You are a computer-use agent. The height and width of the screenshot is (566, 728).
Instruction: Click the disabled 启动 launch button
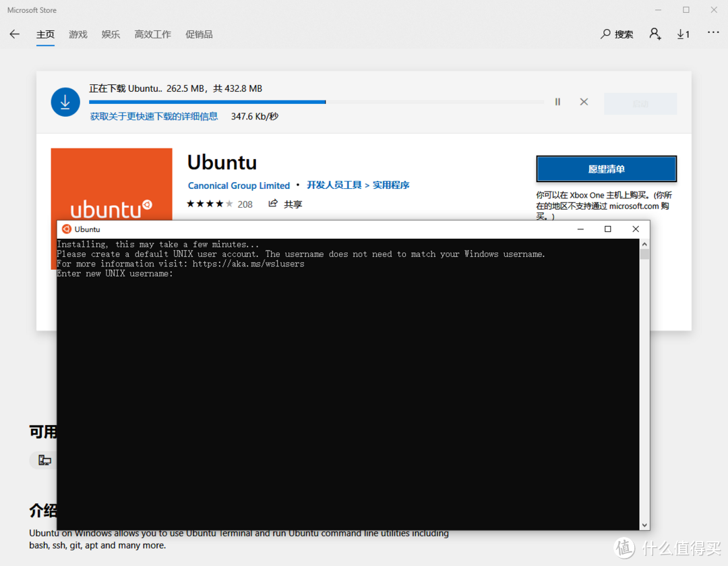pos(640,104)
